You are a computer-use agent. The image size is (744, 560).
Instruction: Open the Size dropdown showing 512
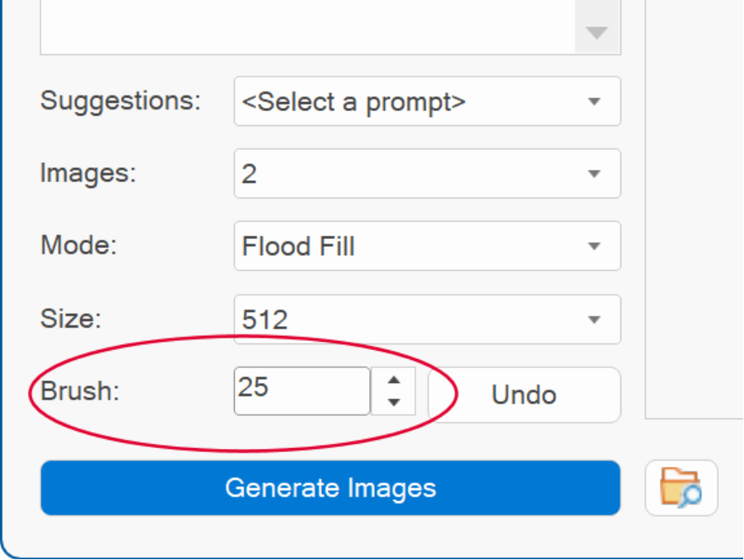click(427, 320)
